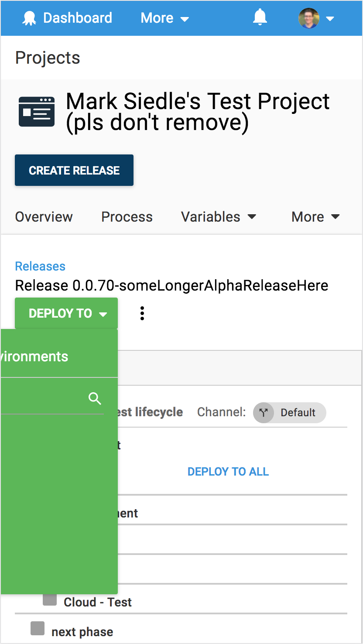This screenshot has width=363, height=644.
Task: Click Dashboard in the navigation bar
Action: pos(77,18)
